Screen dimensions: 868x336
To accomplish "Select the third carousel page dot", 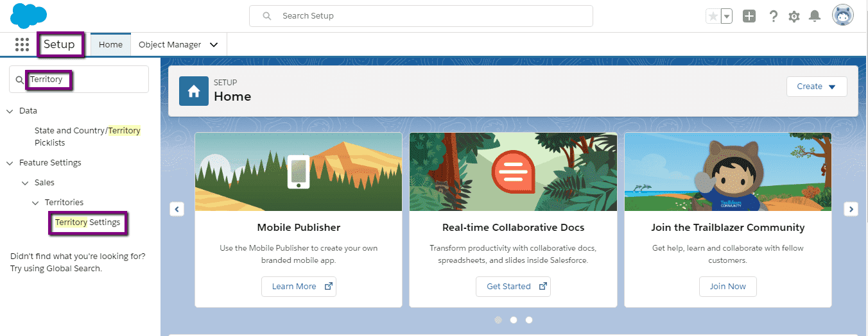I will pos(529,319).
